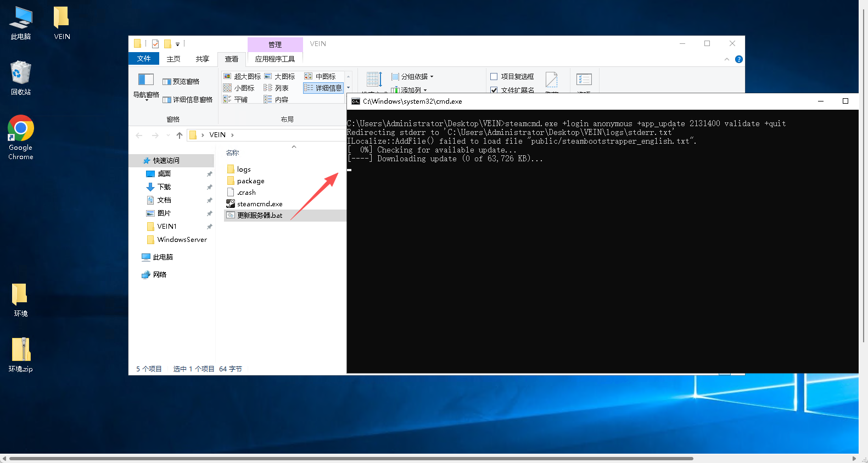Viewport: 868px width, 463px height.
Task: Open the 导航窗格 navigation pane button
Action: [145, 87]
